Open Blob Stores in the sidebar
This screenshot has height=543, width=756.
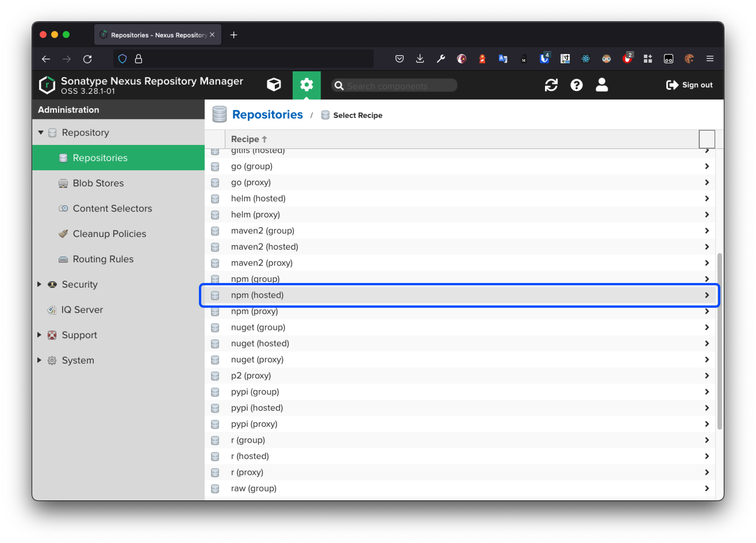point(118,183)
